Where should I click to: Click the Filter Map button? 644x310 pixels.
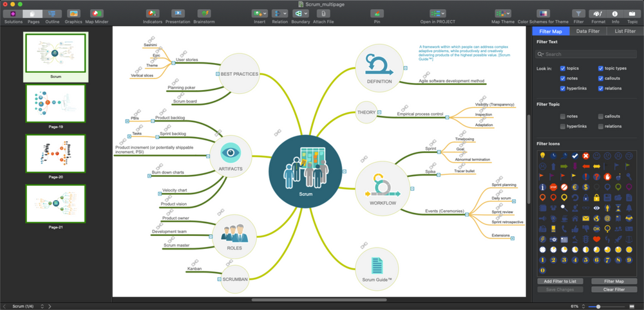[x=614, y=281]
